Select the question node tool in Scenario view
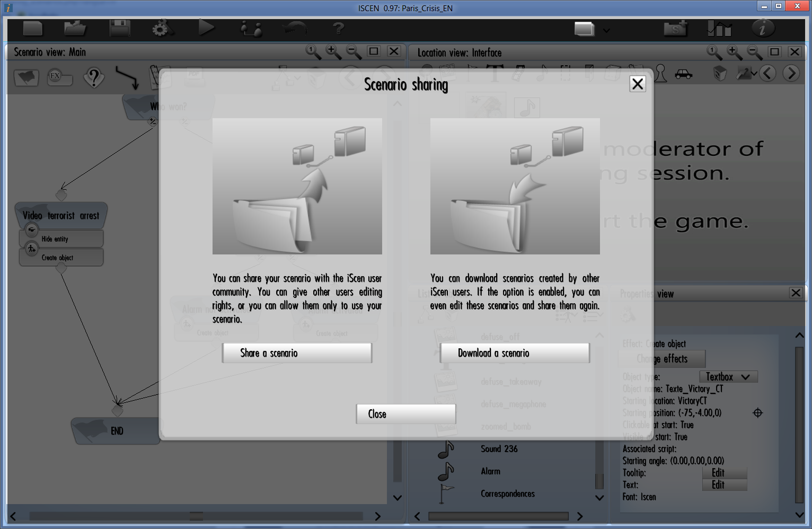The height and width of the screenshot is (529, 812). tap(94, 78)
